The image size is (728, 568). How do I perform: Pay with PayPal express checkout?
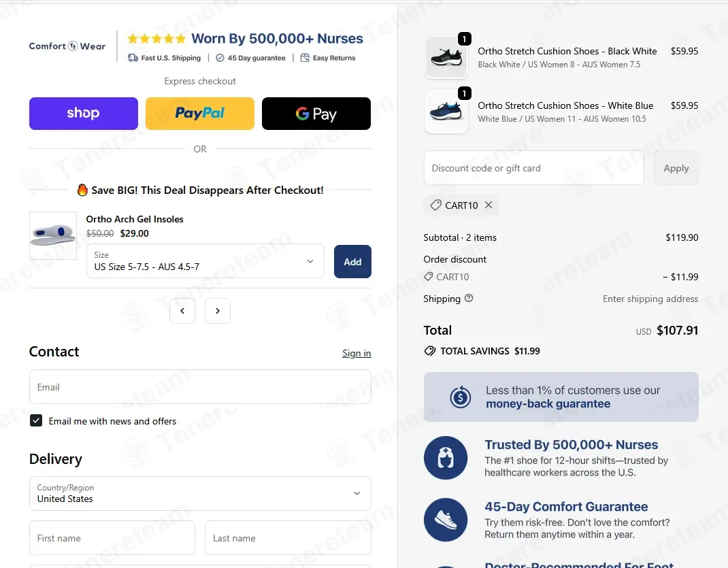click(199, 113)
